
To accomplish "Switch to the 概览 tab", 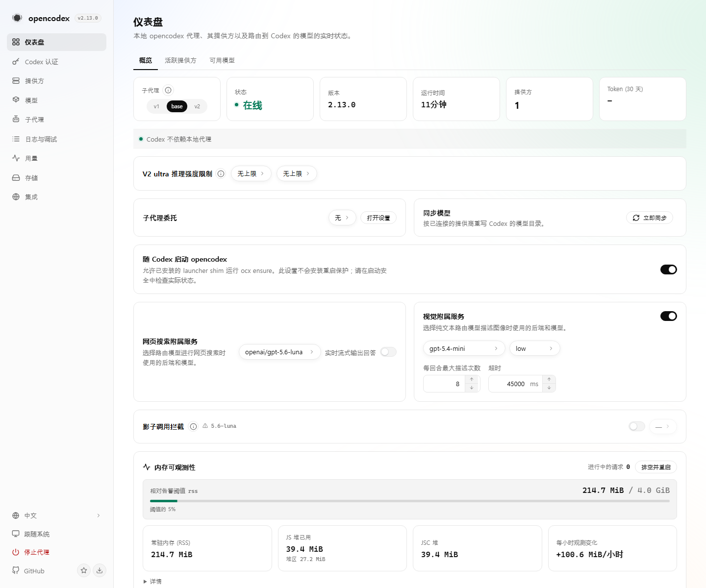I will point(146,60).
